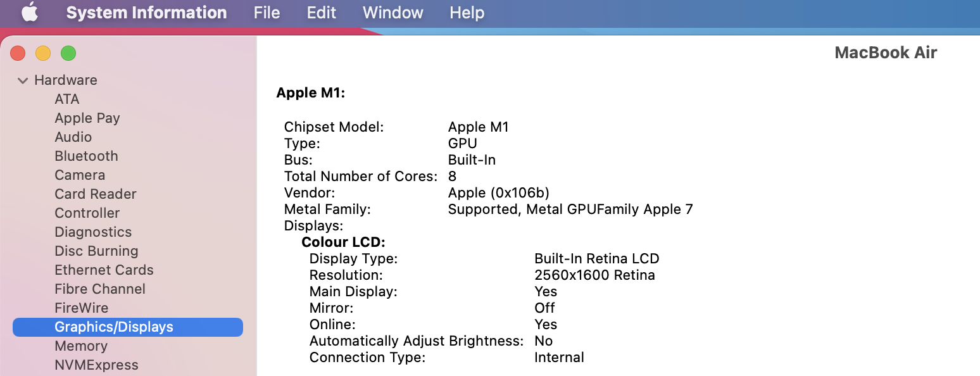Image resolution: width=980 pixels, height=376 pixels.
Task: Click the No value for Adjust Brightness
Action: click(x=544, y=341)
